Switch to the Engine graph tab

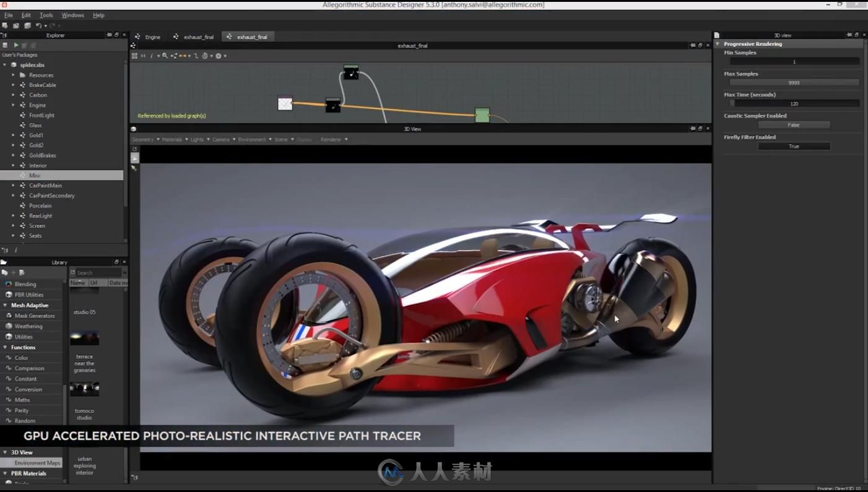[148, 37]
